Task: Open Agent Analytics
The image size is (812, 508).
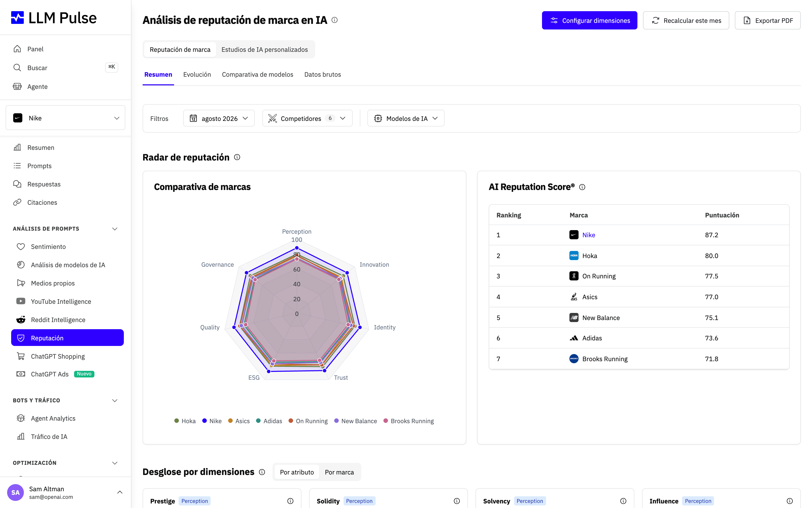Action: point(67,418)
